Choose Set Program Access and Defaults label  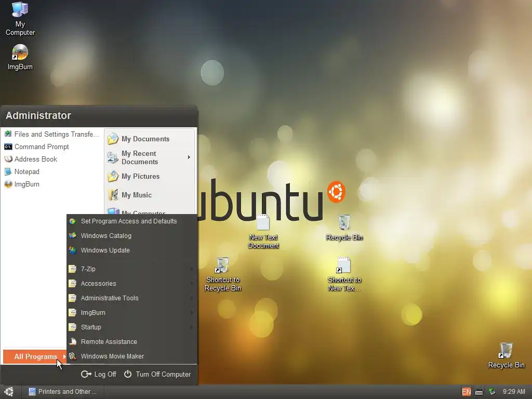pos(129,221)
